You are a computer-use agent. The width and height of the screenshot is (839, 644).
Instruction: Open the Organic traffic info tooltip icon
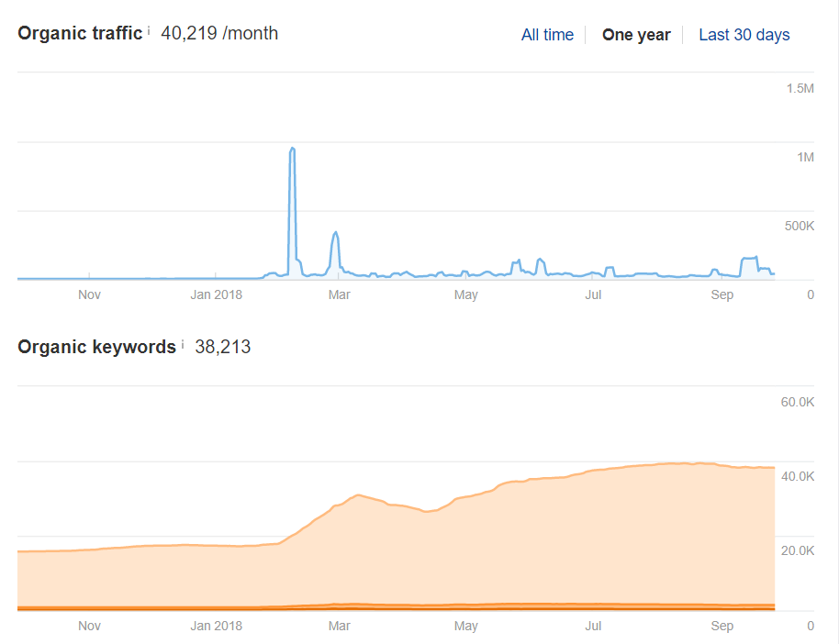click(x=149, y=30)
